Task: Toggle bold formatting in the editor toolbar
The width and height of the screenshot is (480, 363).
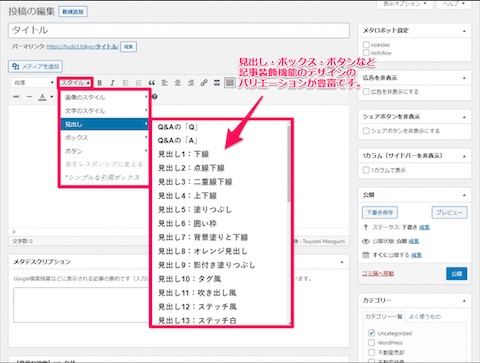Action: (99, 83)
